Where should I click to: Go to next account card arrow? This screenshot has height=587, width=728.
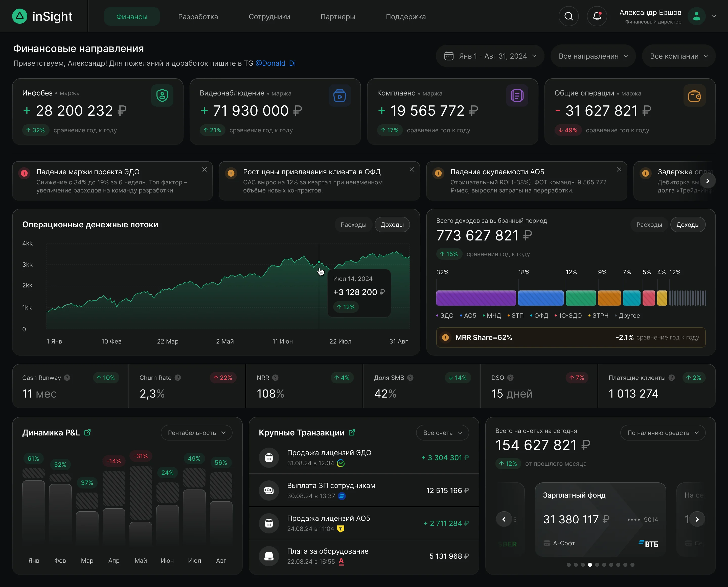[697, 519]
